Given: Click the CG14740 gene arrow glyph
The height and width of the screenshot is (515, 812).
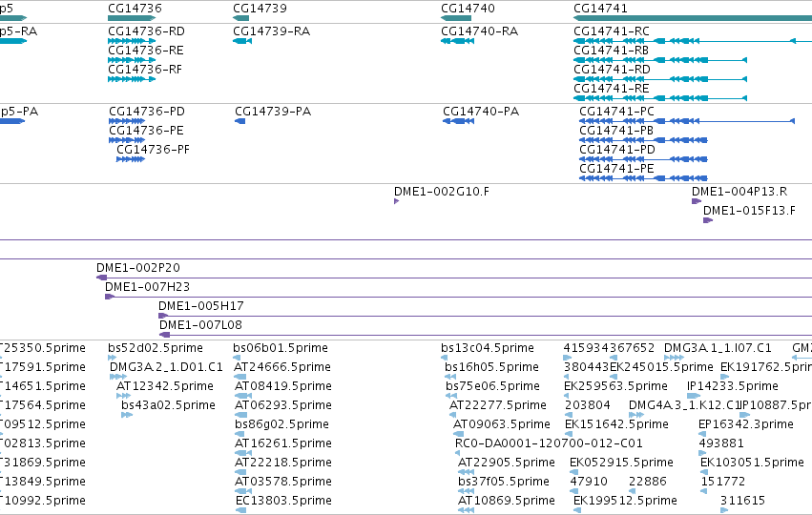Looking at the screenshot, I should [x=456, y=18].
